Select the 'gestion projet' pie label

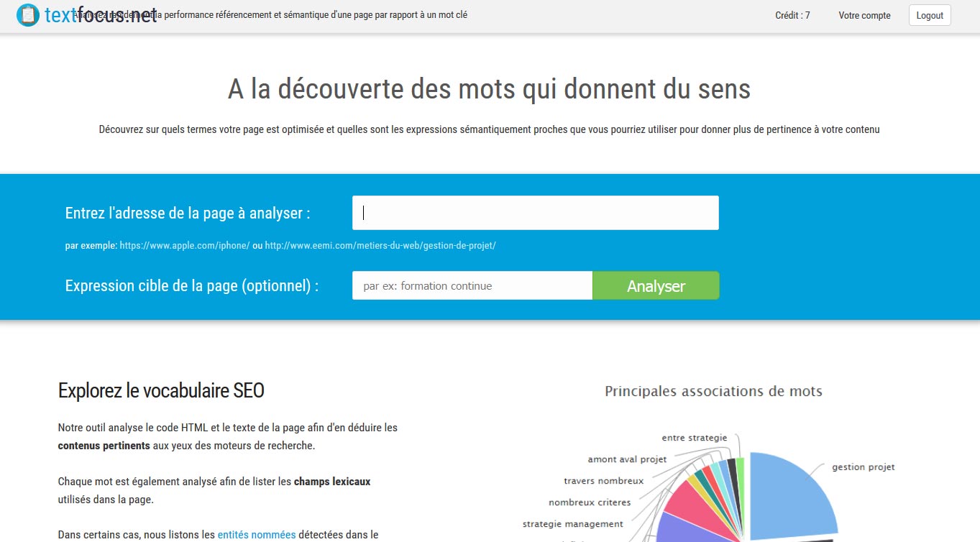[x=863, y=467]
